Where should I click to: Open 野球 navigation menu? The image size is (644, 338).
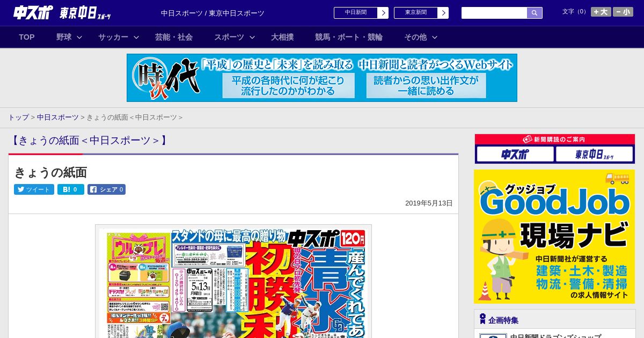point(64,37)
